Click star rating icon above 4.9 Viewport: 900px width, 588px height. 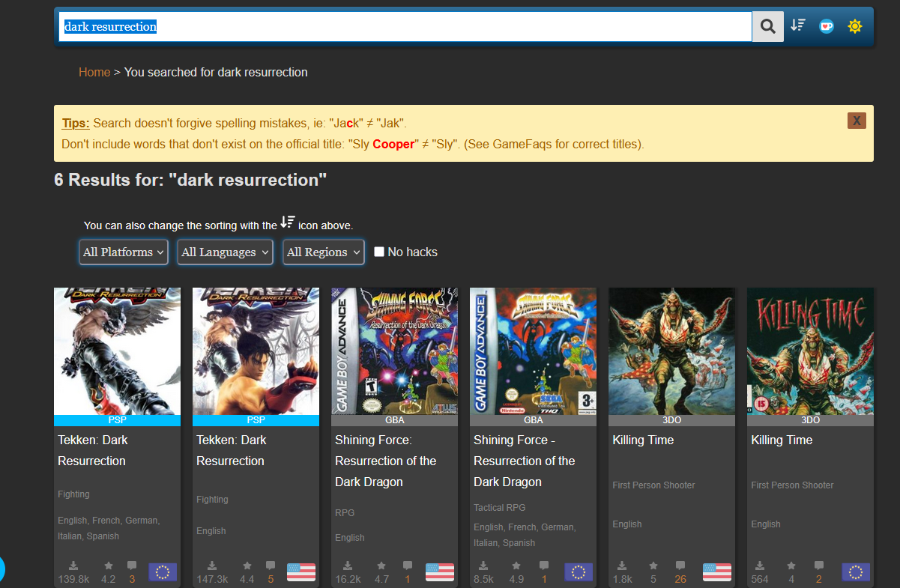(516, 566)
